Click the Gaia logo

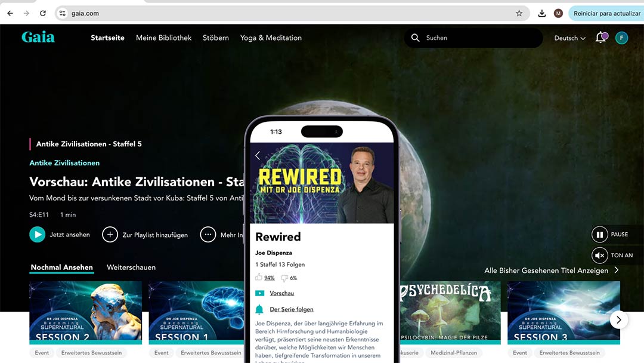pos(38,38)
